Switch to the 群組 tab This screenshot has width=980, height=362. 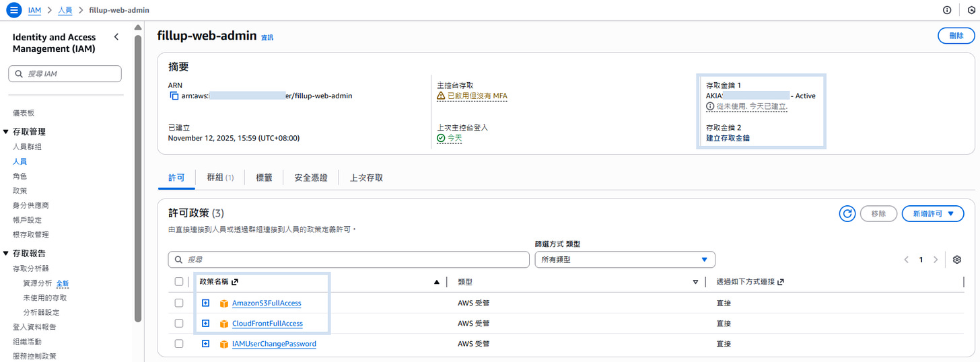pos(220,178)
